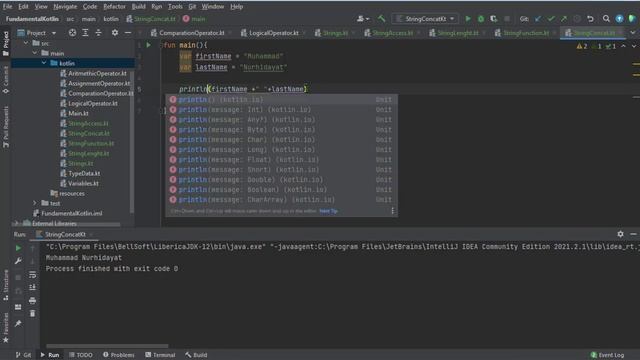
Task: Start debugging with the bug icon
Action: [481, 19]
